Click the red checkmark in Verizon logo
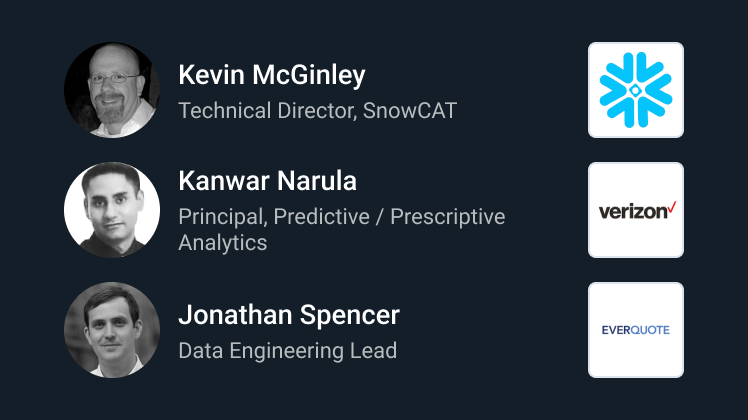Screen dimensions: 748x420 672,206
